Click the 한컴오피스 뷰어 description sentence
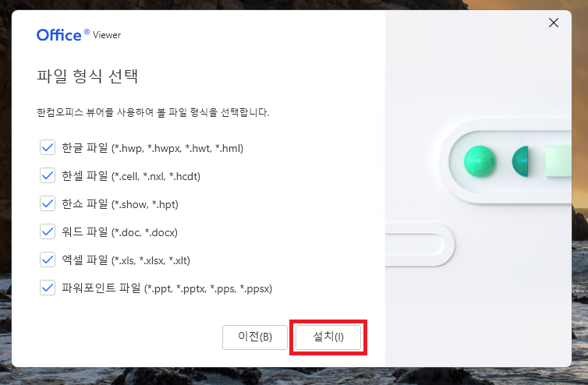This screenshot has width=588, height=385. pyautogui.click(x=153, y=112)
